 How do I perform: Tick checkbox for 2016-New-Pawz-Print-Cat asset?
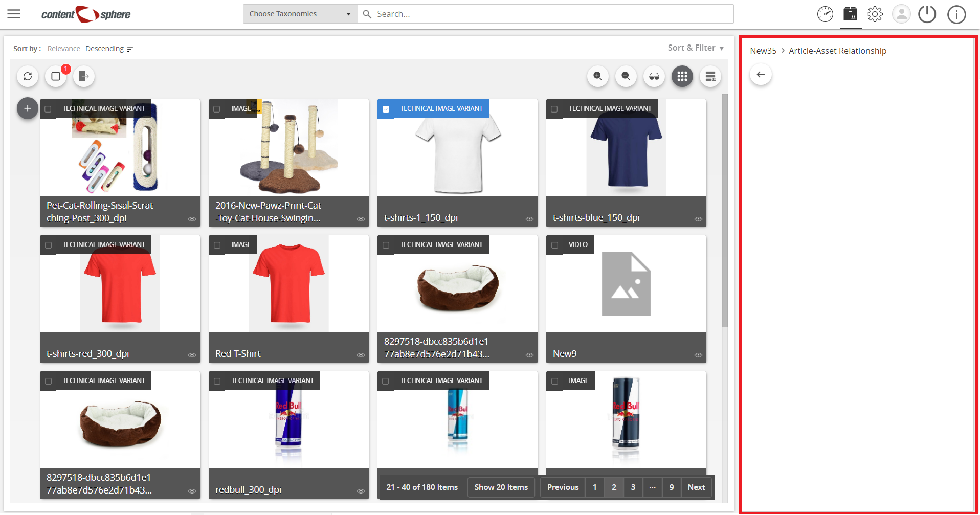(x=217, y=109)
